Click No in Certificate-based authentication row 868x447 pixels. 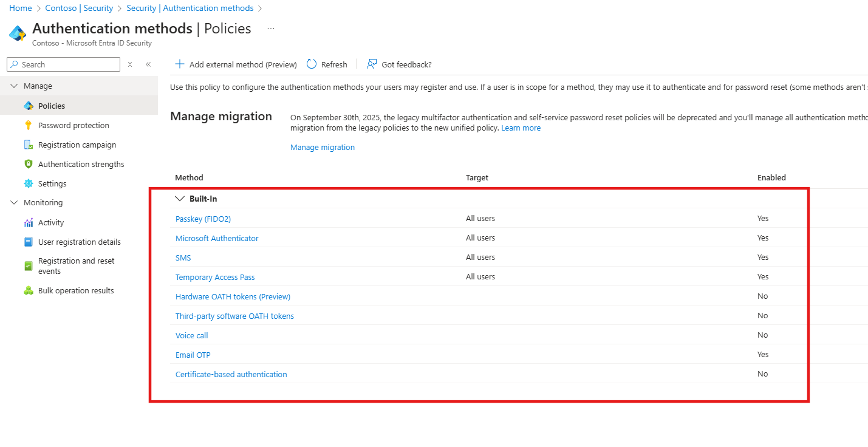click(762, 374)
